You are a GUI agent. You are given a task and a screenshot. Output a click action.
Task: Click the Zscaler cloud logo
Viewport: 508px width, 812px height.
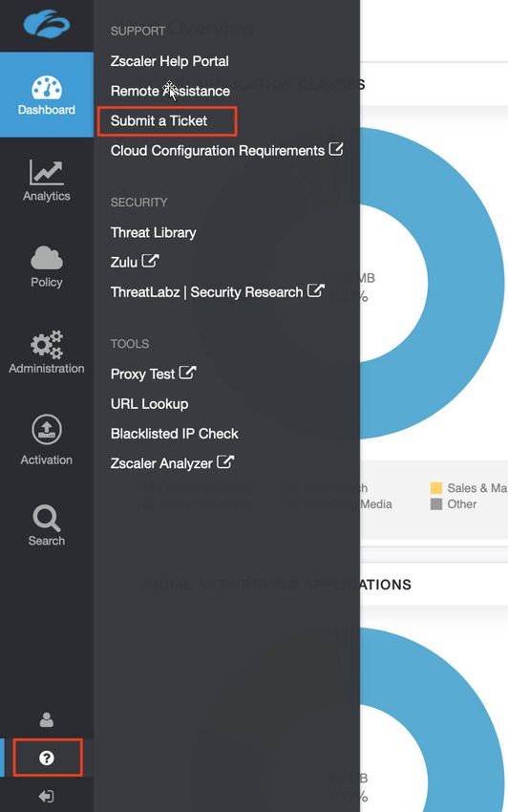point(46,24)
